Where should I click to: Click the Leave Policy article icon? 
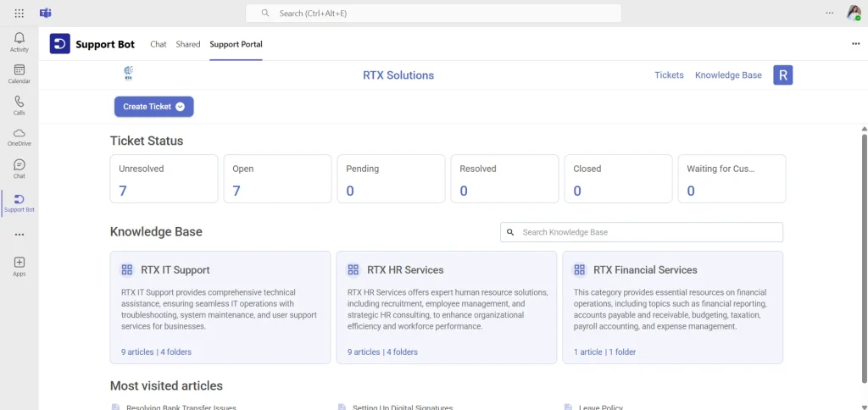(568, 407)
